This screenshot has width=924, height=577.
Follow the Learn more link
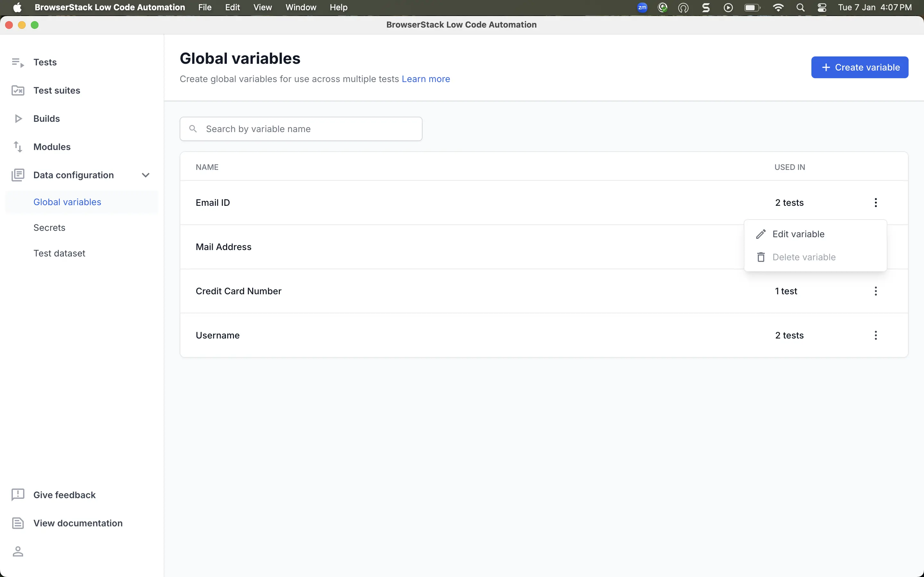(425, 79)
